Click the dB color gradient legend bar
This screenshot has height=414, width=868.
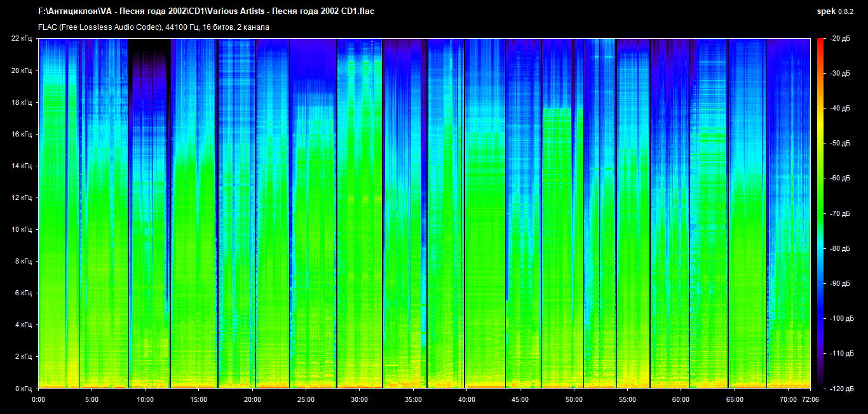pos(820,213)
